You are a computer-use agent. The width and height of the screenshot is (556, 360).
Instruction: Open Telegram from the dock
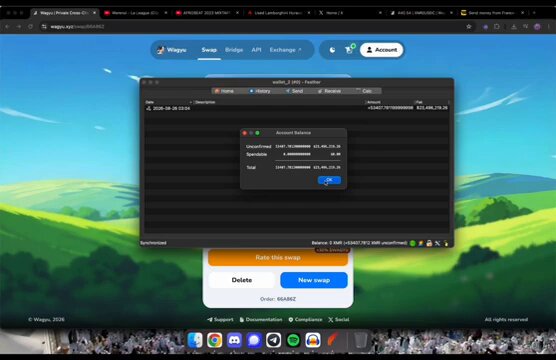tap(273, 340)
